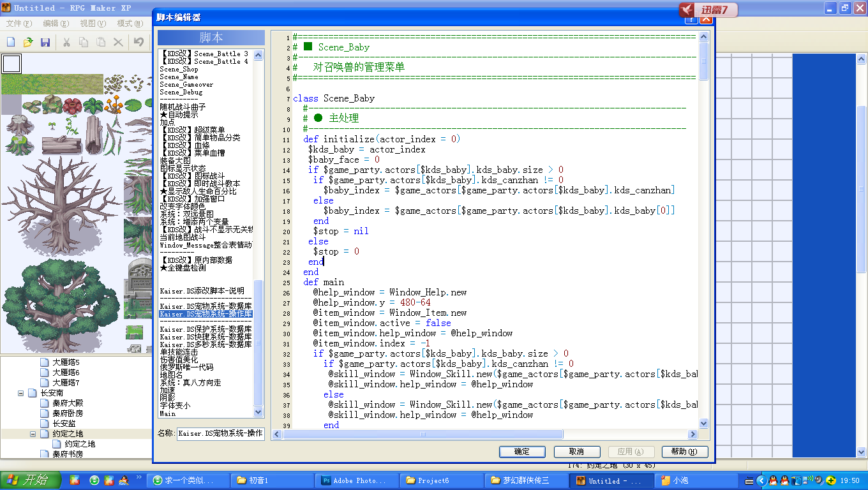
Task: Click the Cut scissors icon
Action: click(x=66, y=42)
